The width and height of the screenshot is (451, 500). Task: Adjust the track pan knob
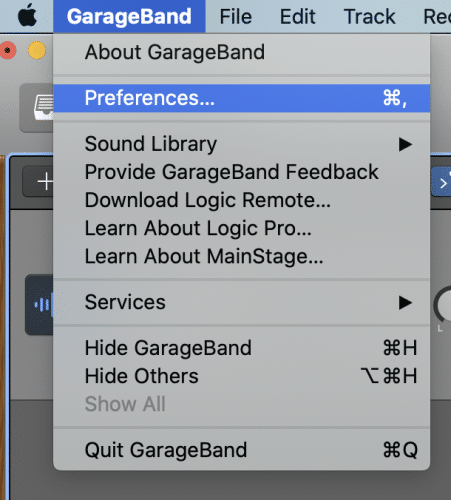(x=443, y=305)
